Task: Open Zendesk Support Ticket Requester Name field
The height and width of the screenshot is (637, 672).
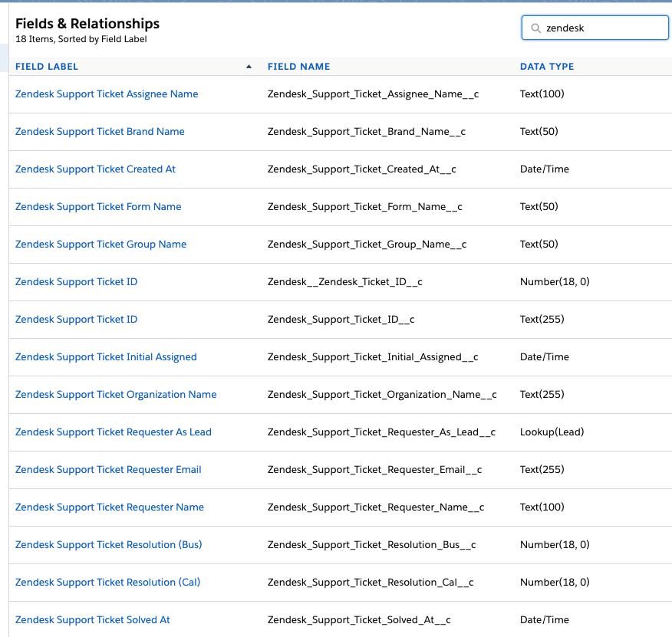Action: click(110, 507)
